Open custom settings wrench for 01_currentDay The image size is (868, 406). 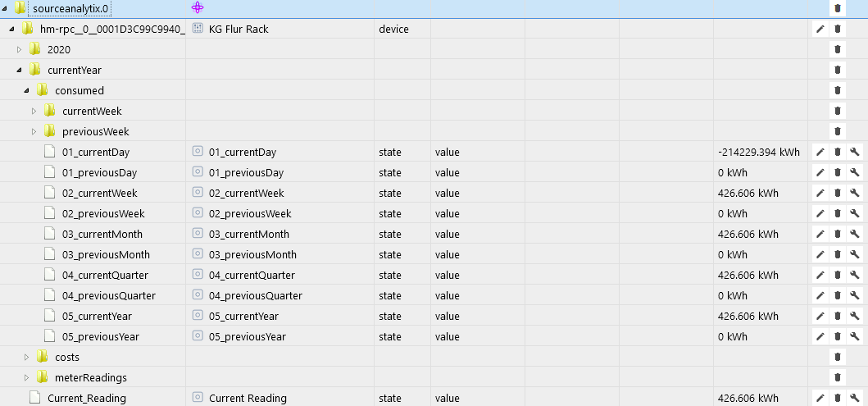[x=854, y=152]
